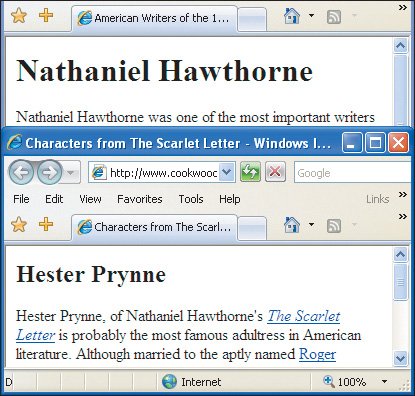Expand Links overflow chevron on menu bar
The image size is (415, 396).
point(403,194)
